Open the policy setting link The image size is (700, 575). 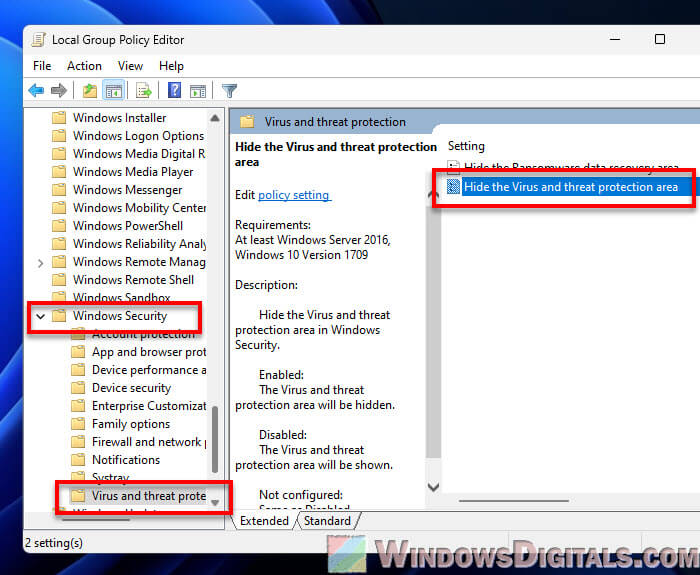[294, 195]
